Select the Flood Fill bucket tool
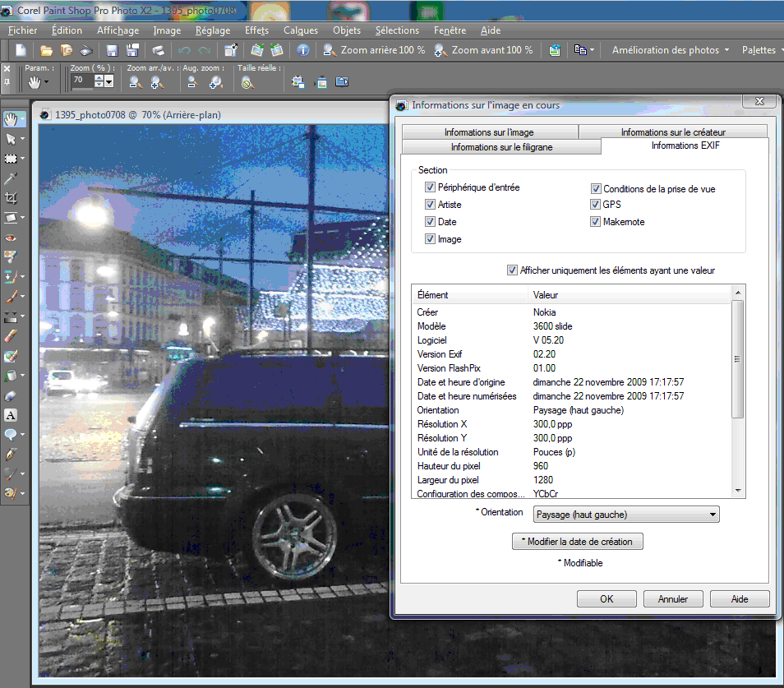 11,375
